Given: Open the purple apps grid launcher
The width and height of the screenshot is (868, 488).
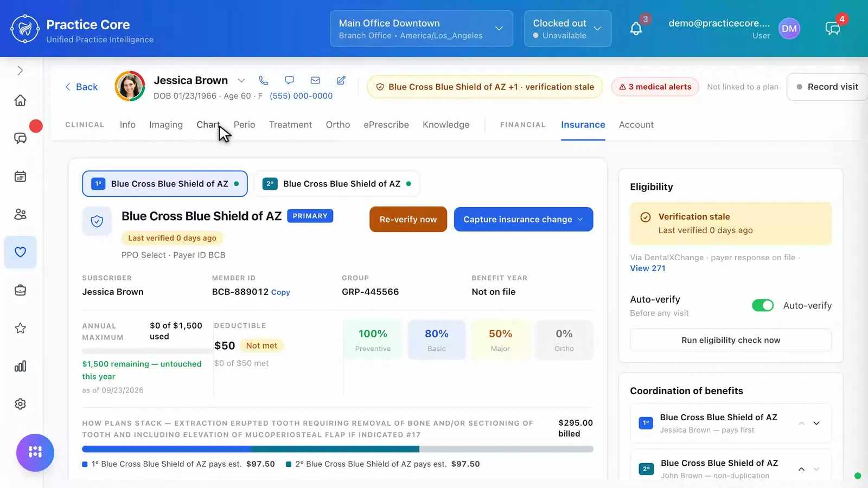Looking at the screenshot, I should coord(35,452).
